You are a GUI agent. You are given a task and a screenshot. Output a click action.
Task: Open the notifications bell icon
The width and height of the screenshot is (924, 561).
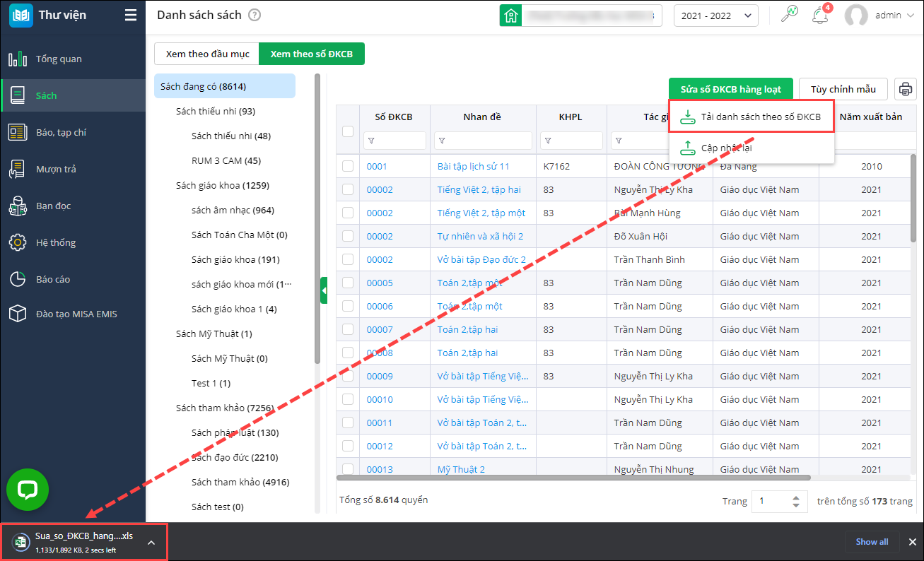click(x=821, y=15)
